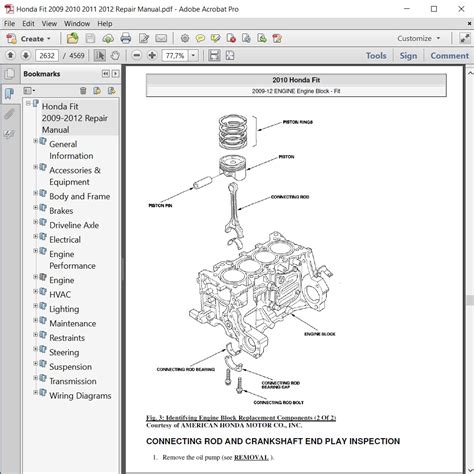Open the Tools pane
Screen dimensions: 474x474
coord(376,56)
